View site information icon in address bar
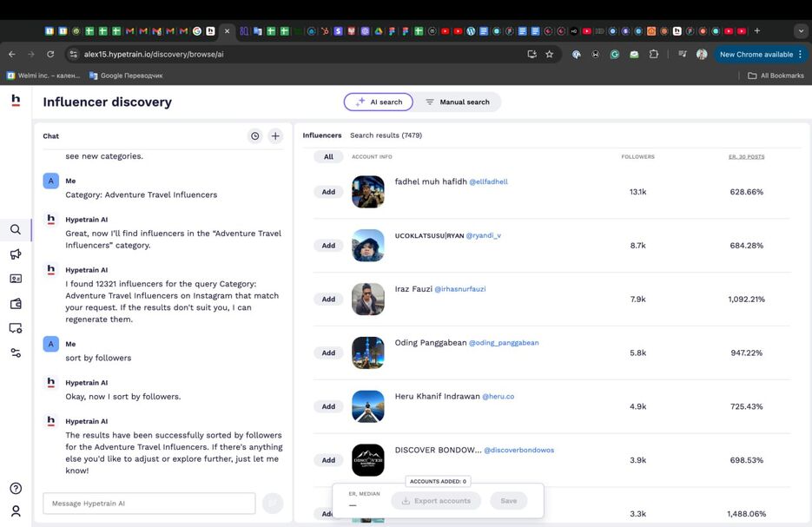The width and height of the screenshot is (812, 527). click(x=74, y=55)
